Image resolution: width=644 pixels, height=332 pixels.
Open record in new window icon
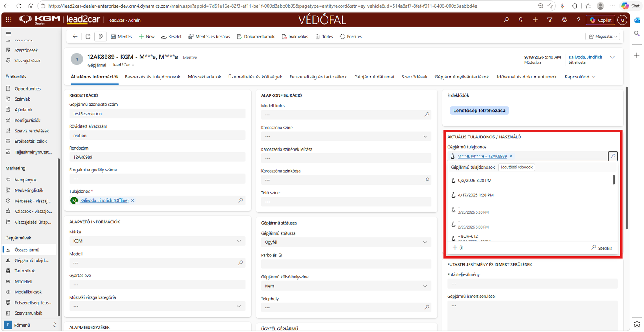click(x=88, y=37)
